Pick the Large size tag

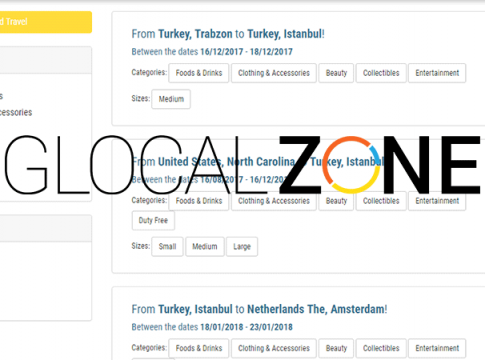[x=242, y=247]
